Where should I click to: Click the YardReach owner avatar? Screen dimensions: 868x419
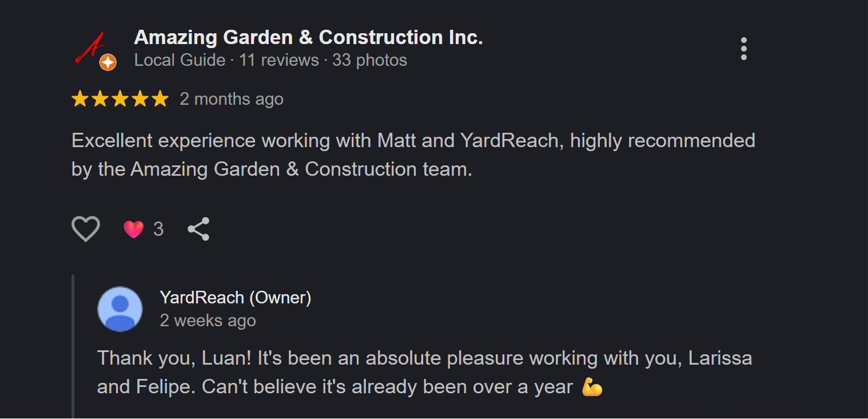tap(120, 309)
